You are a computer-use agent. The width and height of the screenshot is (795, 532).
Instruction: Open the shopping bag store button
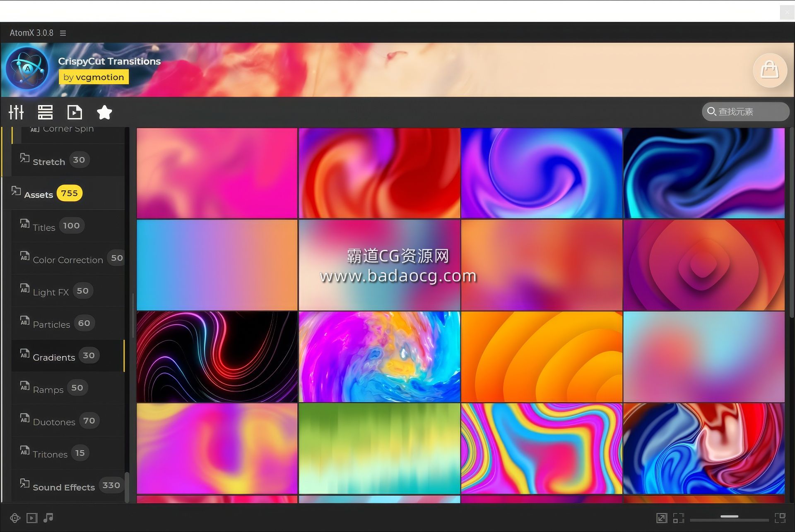coord(770,70)
